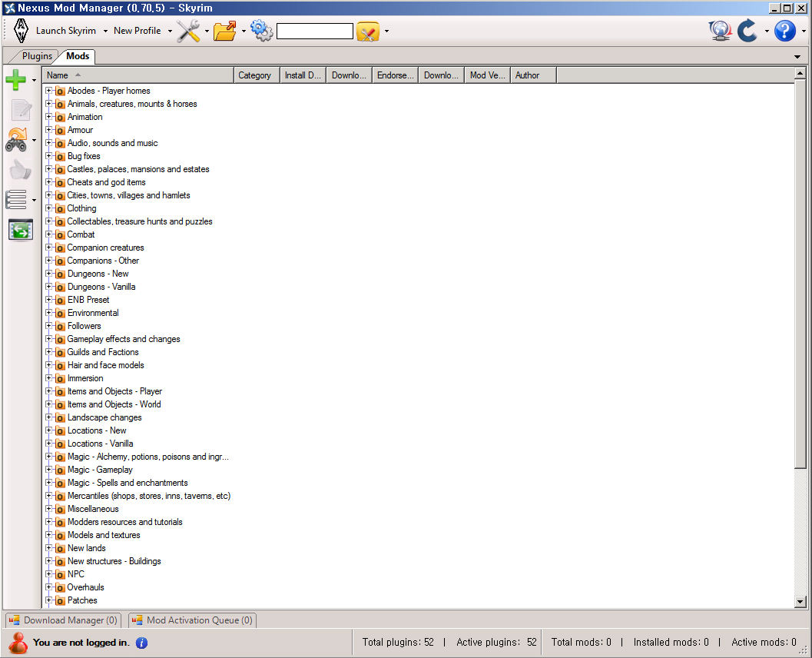The height and width of the screenshot is (658, 812).
Task: Open the folders icon in toolbar
Action: (225, 31)
